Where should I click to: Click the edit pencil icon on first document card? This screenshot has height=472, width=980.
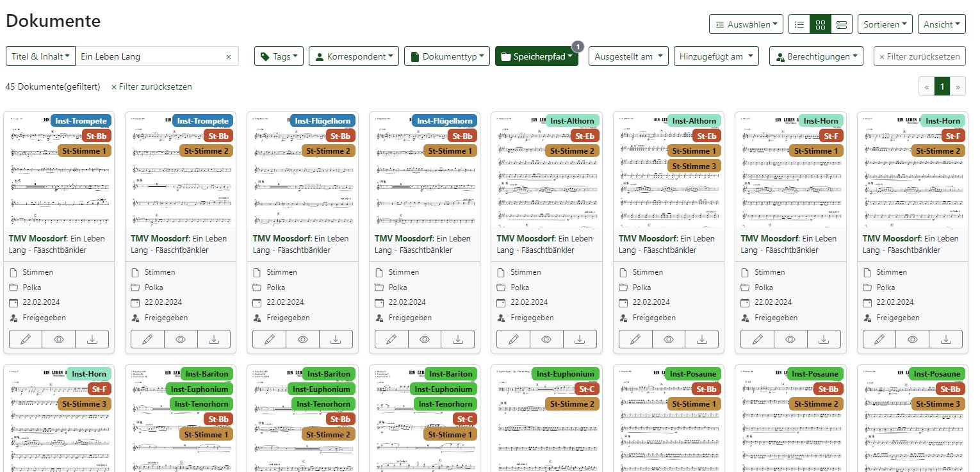pos(26,339)
